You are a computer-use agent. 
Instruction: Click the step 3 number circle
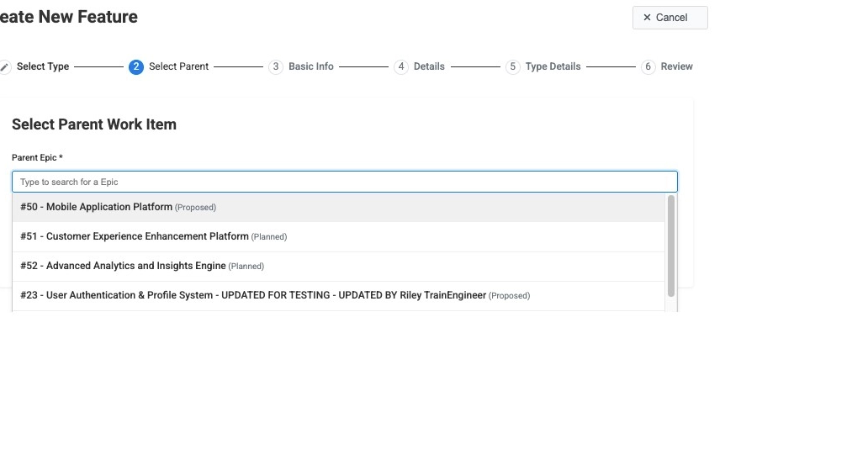point(276,67)
